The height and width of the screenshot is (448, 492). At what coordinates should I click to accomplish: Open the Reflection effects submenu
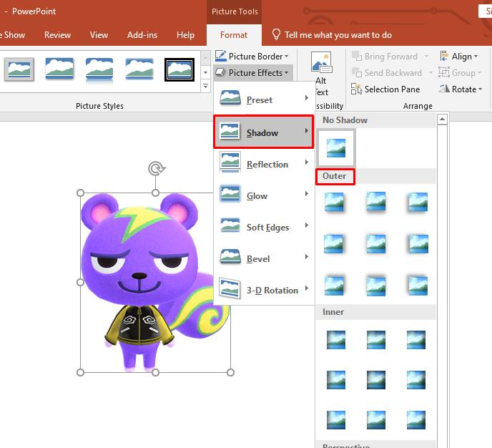click(x=264, y=164)
